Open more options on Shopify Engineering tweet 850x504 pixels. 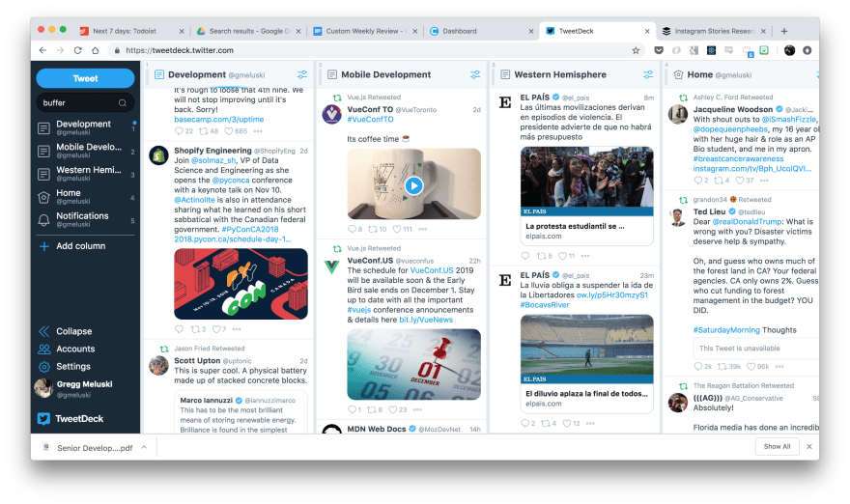[237, 329]
